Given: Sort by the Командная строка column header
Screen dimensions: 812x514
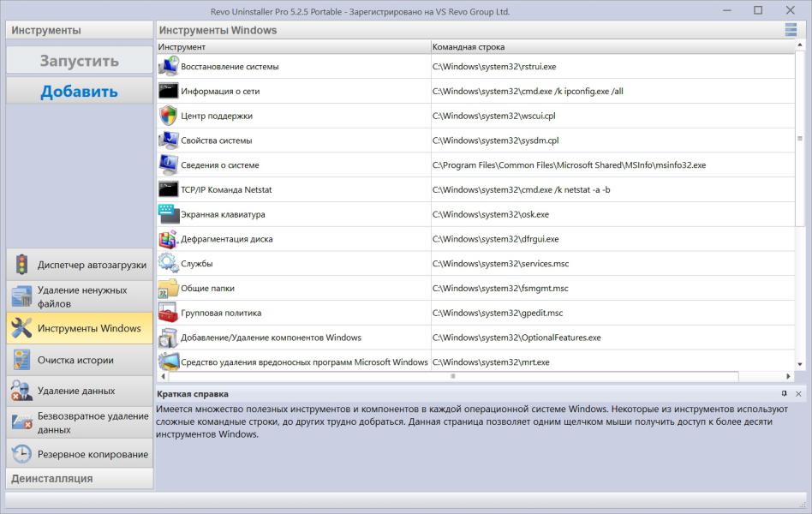Looking at the screenshot, I should coord(613,46).
